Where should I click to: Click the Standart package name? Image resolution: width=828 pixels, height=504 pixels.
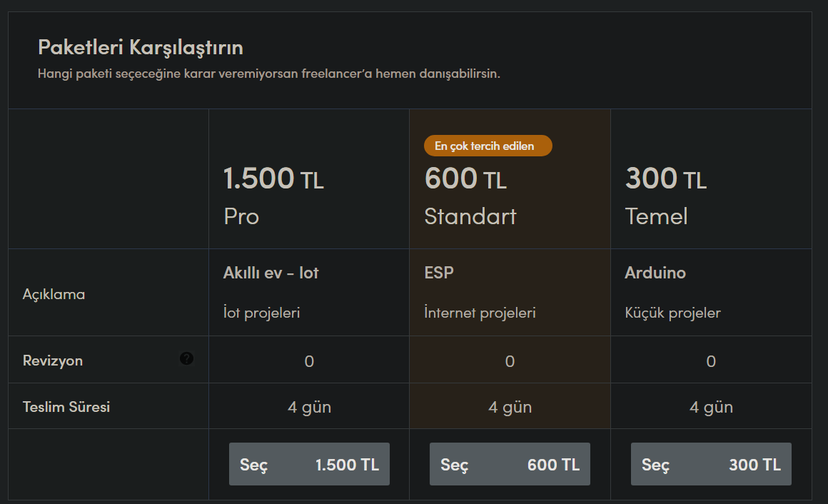click(x=470, y=216)
